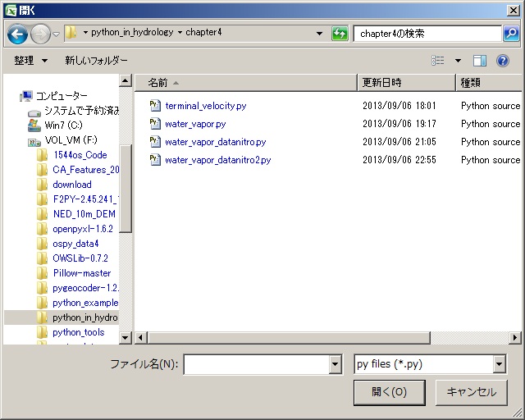Click the refresh button beside address bar
This screenshot has width=525, height=420.
pos(340,34)
